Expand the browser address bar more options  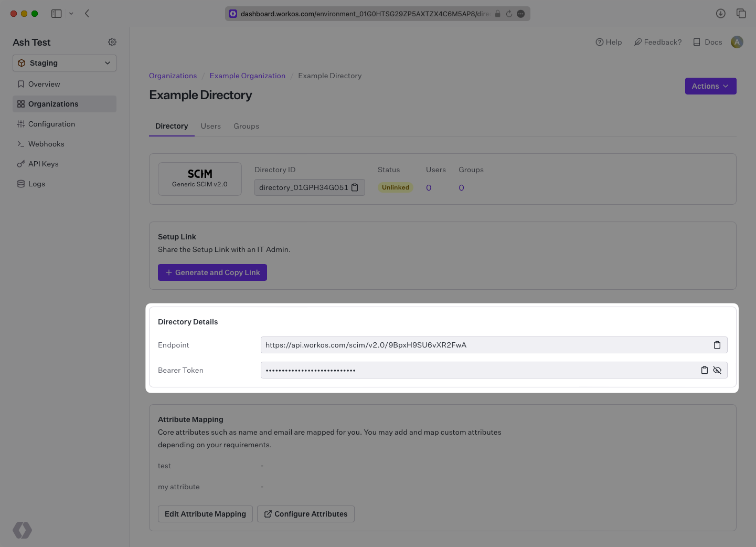[x=520, y=14]
